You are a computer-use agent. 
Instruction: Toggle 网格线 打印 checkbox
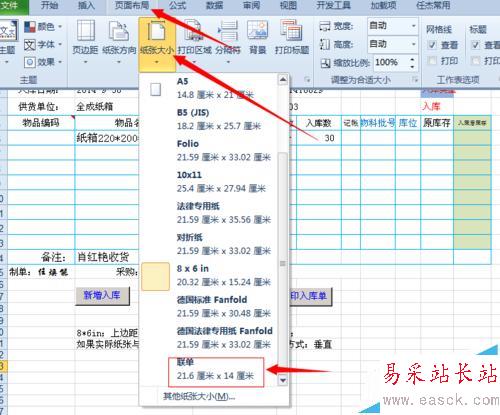tap(432, 61)
